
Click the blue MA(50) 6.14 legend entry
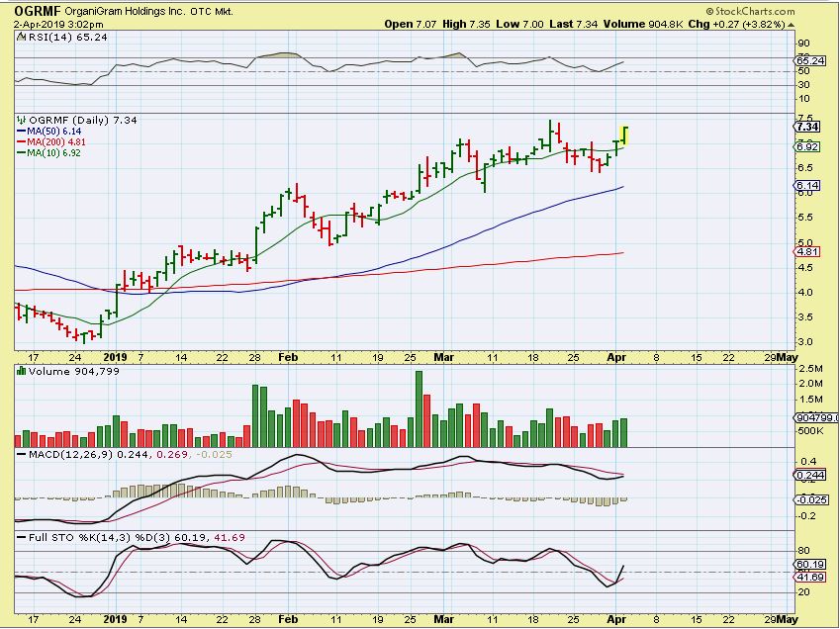(x=49, y=132)
